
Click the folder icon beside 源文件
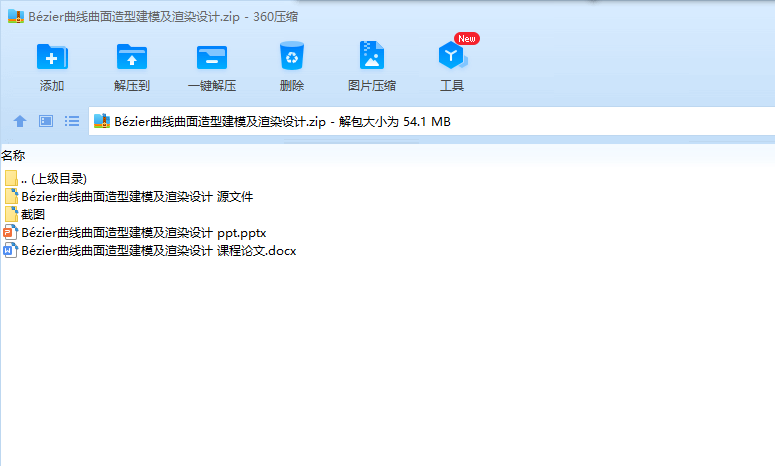click(11, 197)
